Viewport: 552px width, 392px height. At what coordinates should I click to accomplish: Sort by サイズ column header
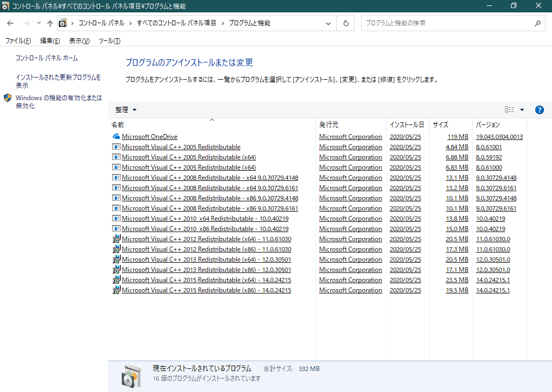click(451, 125)
